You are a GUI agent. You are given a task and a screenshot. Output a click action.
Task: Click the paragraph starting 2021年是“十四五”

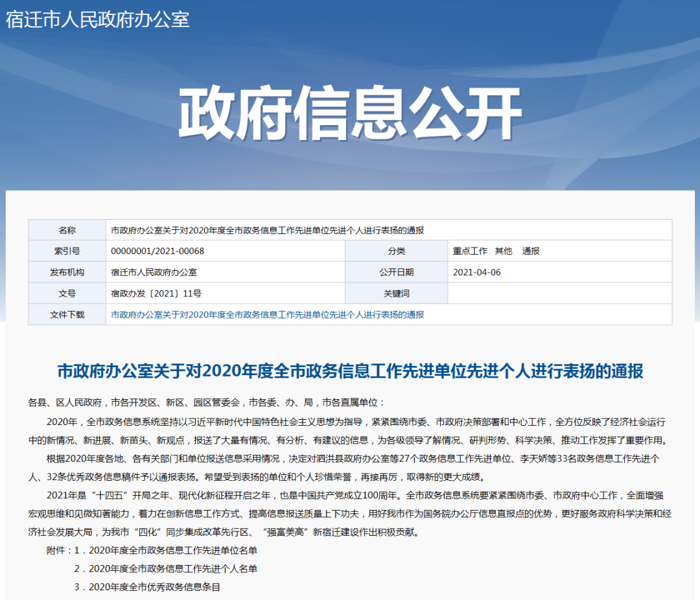350,514
